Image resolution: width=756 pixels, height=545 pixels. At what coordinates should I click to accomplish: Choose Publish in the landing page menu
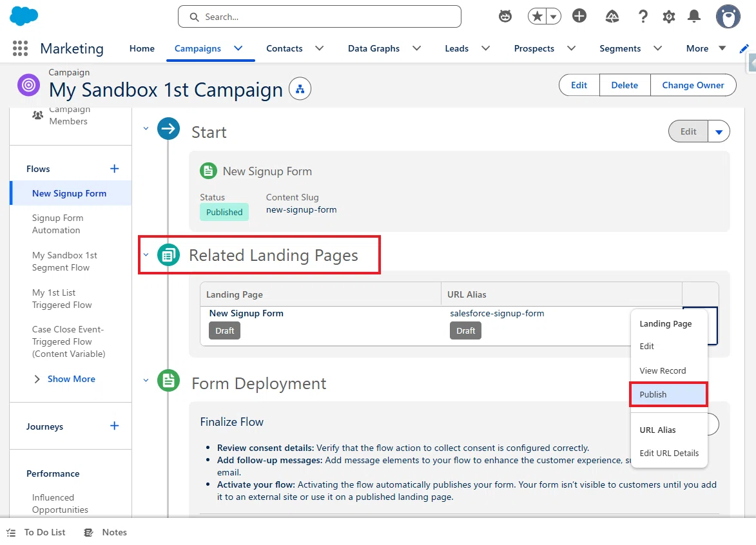pos(669,394)
